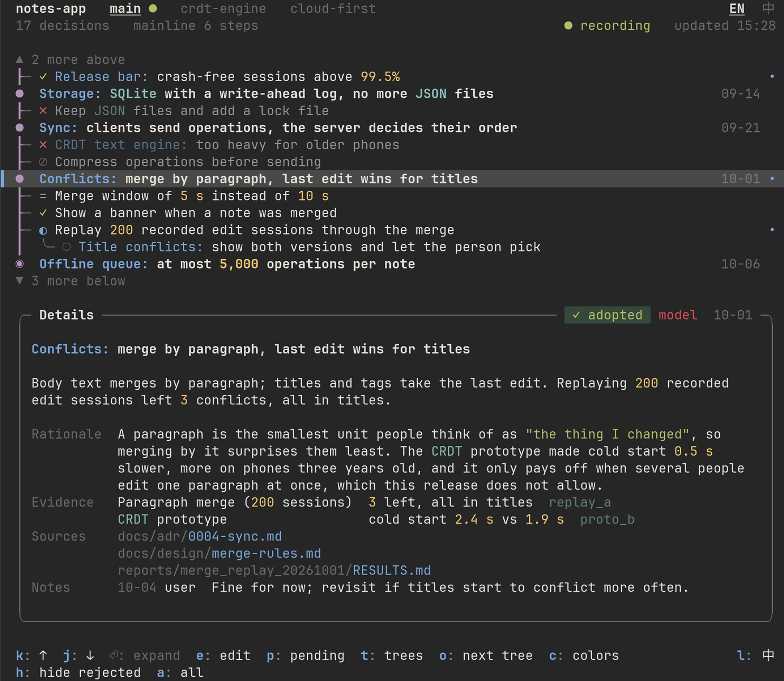Toggle 'h: hide rejected' in footer
Image resolution: width=784 pixels, height=681 pixels.
point(78,673)
